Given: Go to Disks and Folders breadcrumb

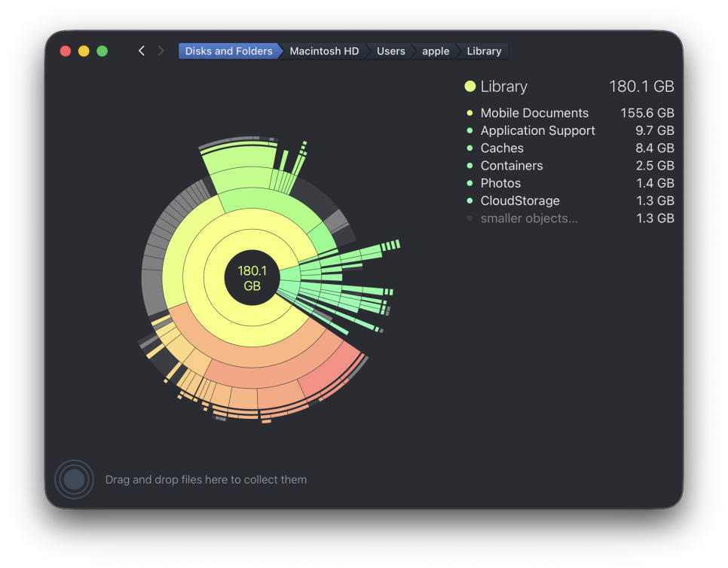Looking at the screenshot, I should pos(229,51).
